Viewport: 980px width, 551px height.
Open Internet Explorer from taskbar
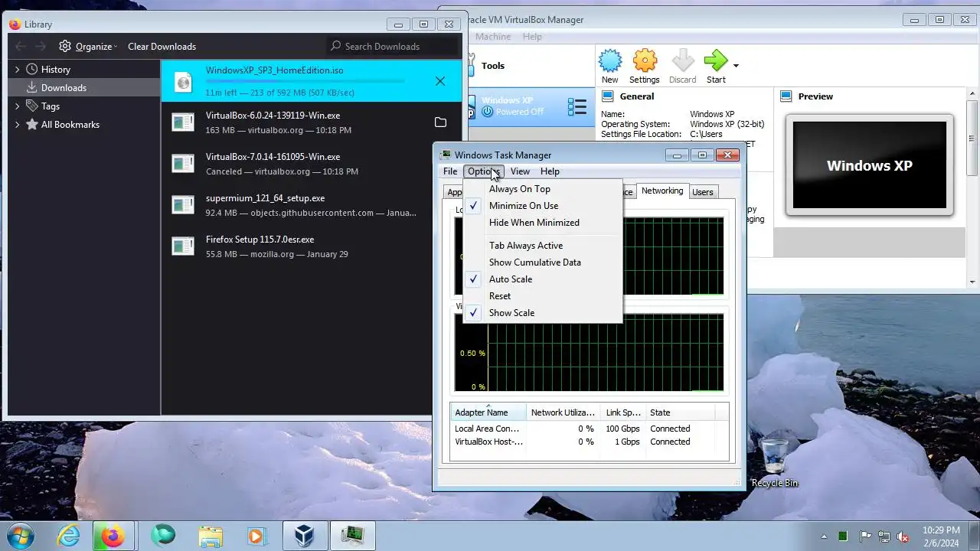click(69, 536)
